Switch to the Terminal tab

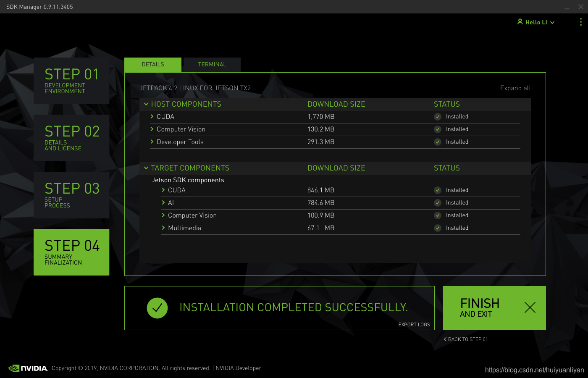[212, 65]
